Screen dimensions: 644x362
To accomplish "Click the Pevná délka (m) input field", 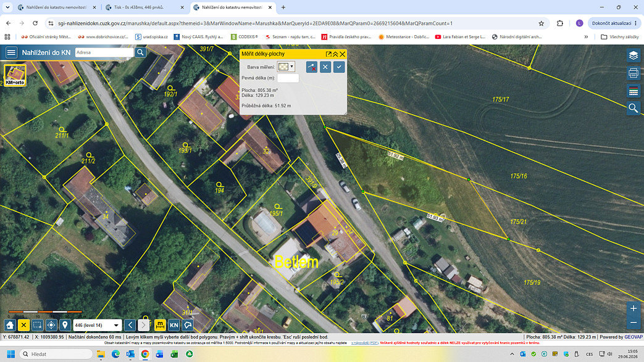I will 288,78.
